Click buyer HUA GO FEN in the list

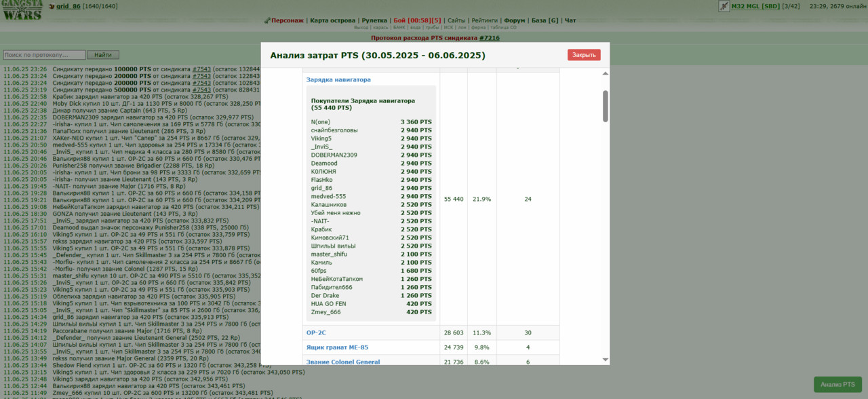(x=328, y=304)
